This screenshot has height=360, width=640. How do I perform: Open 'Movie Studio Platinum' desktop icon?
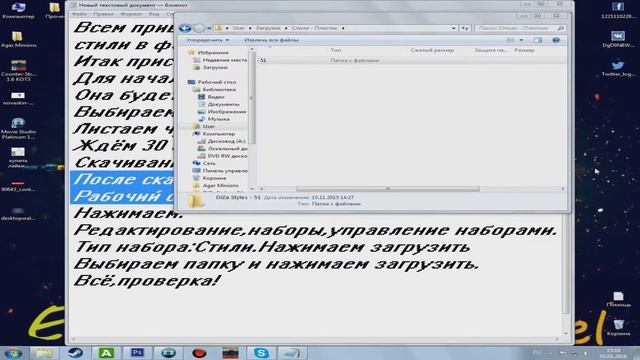click(18, 128)
